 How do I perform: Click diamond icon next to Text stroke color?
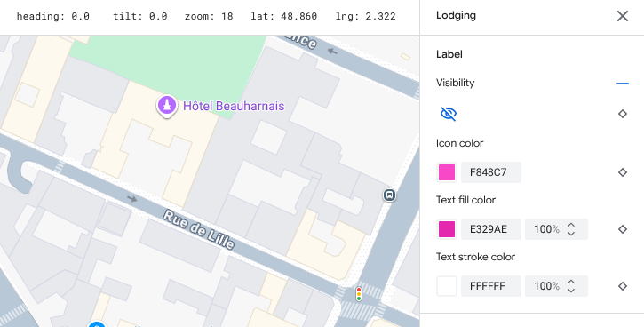click(x=623, y=286)
